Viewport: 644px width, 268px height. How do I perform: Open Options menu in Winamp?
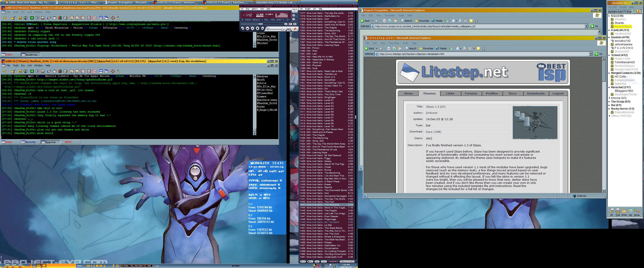[255, 9]
